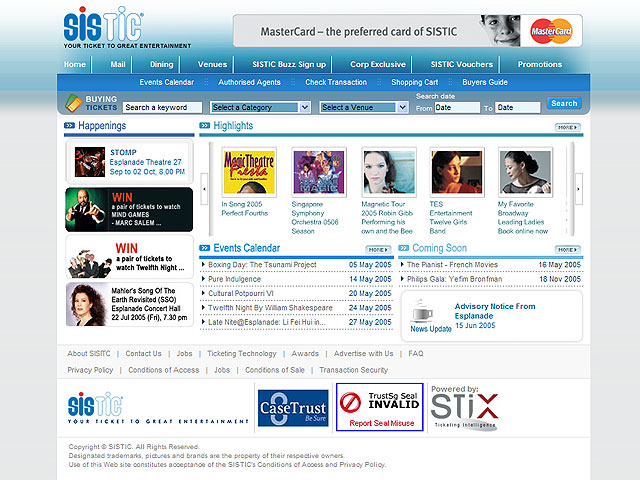Go to the Home menu item
Image resolution: width=640 pixels, height=480 pixels.
[75, 64]
